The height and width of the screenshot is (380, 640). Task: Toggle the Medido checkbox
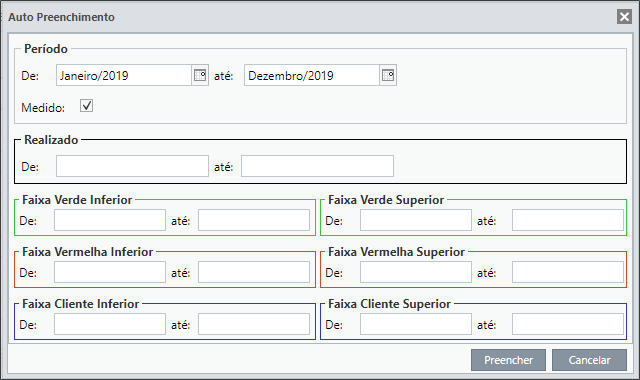pos(87,106)
